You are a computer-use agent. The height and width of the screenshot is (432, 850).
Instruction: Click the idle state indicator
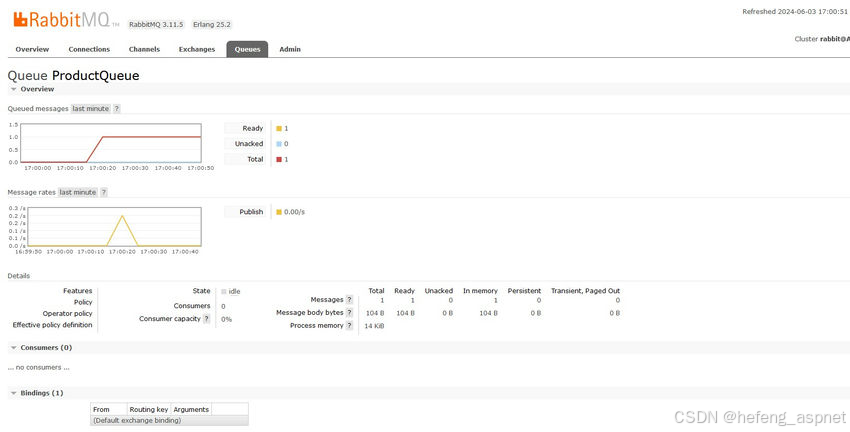(231, 292)
